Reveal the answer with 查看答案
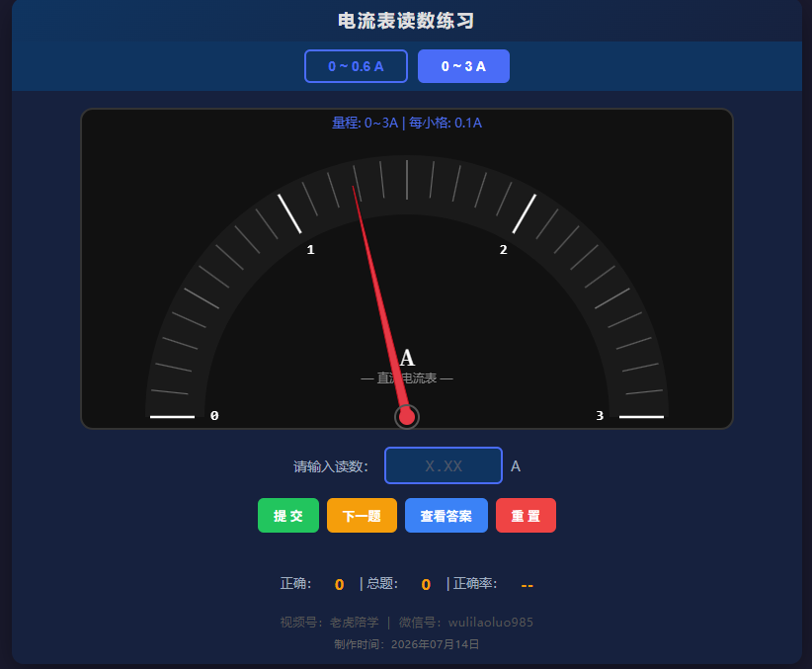Viewport: 812px width, 669px height. point(447,516)
